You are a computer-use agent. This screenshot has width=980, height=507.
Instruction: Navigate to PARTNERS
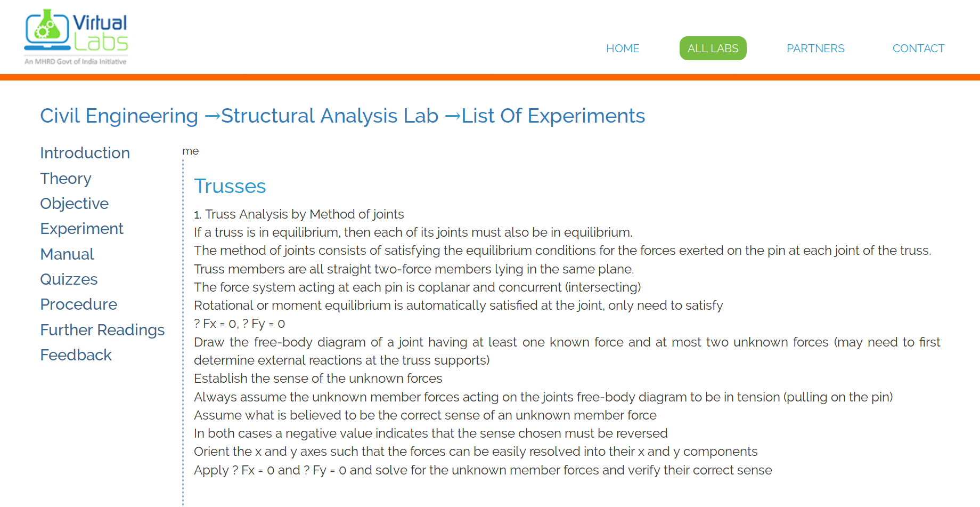pyautogui.click(x=815, y=48)
